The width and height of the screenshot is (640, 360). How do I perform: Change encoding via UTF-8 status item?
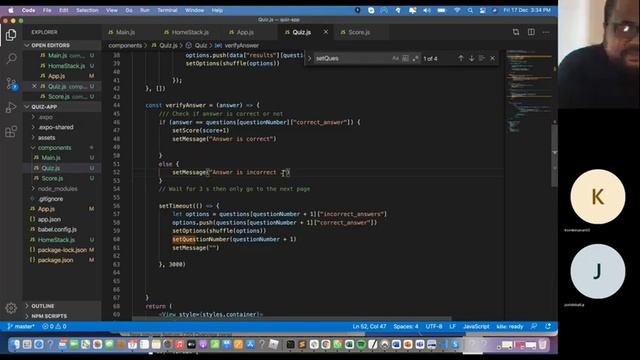coord(434,327)
